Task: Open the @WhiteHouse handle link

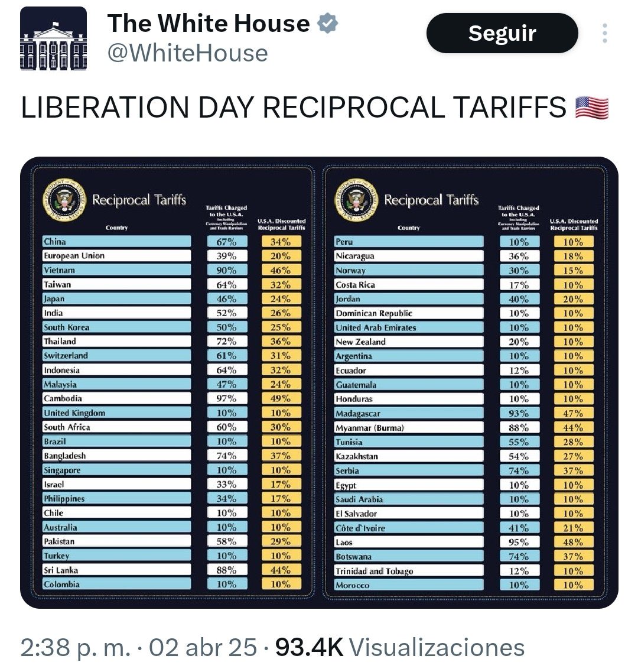Action: 187,53
